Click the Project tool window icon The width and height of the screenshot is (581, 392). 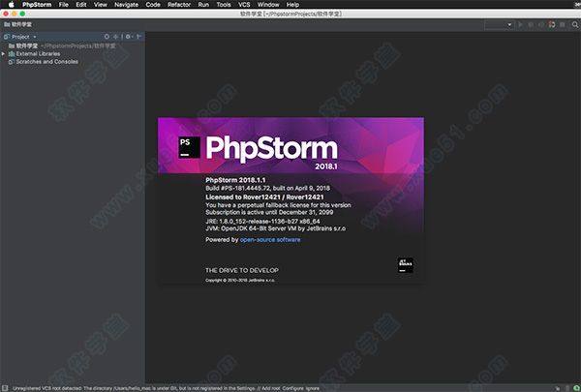tap(7, 37)
